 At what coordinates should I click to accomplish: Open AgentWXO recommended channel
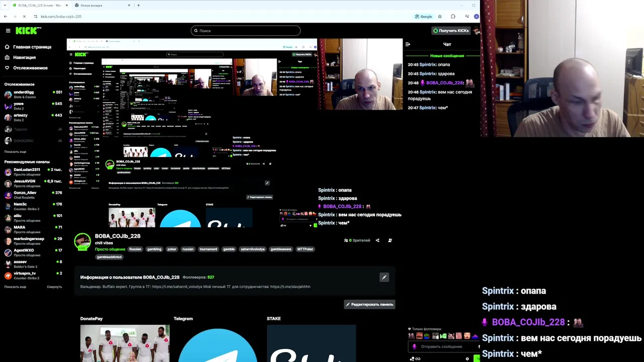click(x=33, y=252)
